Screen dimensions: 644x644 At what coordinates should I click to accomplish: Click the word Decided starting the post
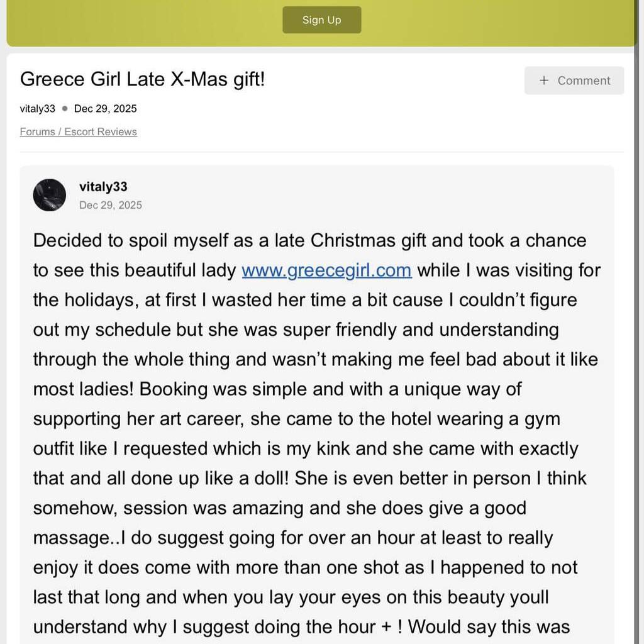[68, 241]
